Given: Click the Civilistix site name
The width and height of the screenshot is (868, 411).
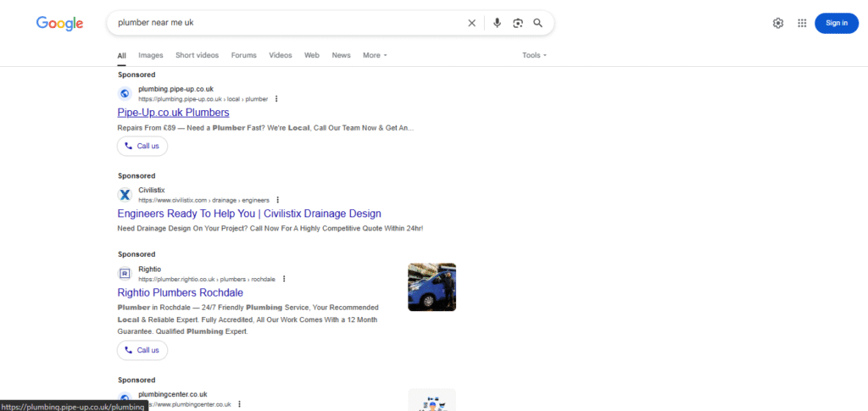Looking at the screenshot, I should pos(152,190).
